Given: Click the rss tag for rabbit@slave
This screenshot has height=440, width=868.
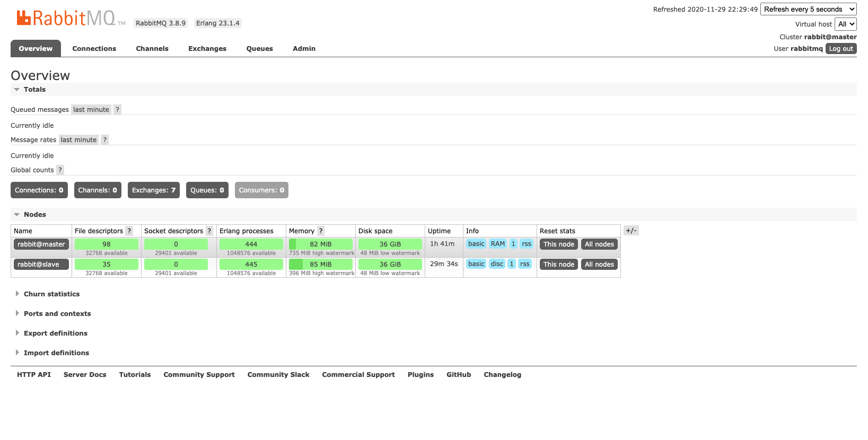Looking at the screenshot, I should [x=525, y=264].
